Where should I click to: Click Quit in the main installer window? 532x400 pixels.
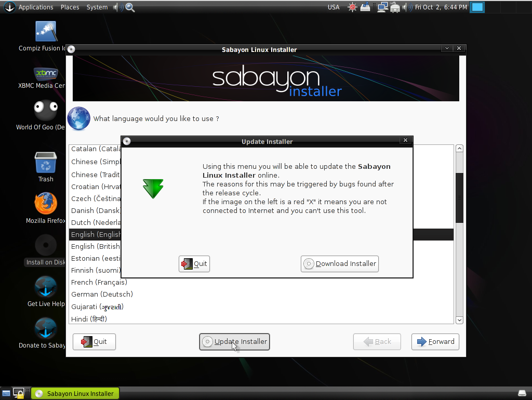[x=95, y=342]
